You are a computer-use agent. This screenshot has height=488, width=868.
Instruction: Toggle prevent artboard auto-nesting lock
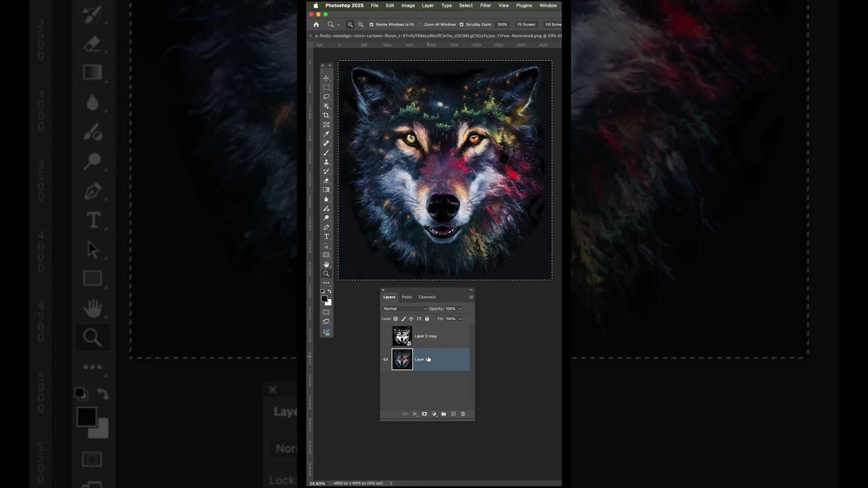(x=419, y=319)
